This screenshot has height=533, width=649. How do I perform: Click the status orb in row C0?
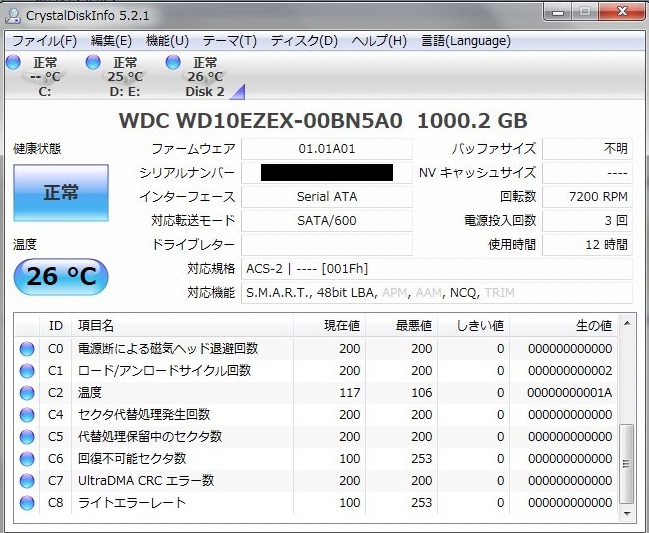(27, 349)
